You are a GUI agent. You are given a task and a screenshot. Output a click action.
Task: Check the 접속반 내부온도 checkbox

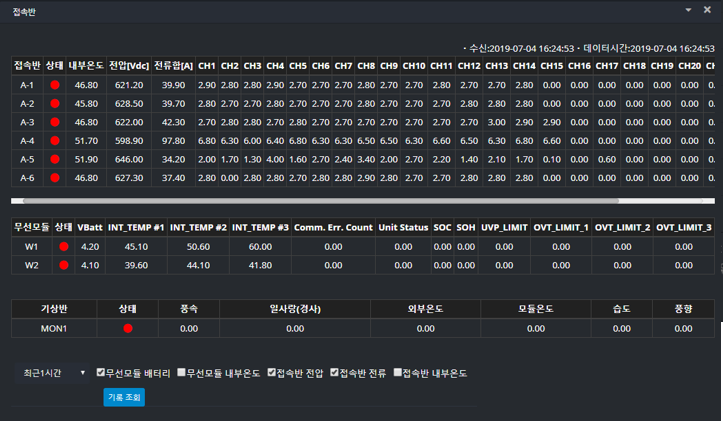[398, 373]
